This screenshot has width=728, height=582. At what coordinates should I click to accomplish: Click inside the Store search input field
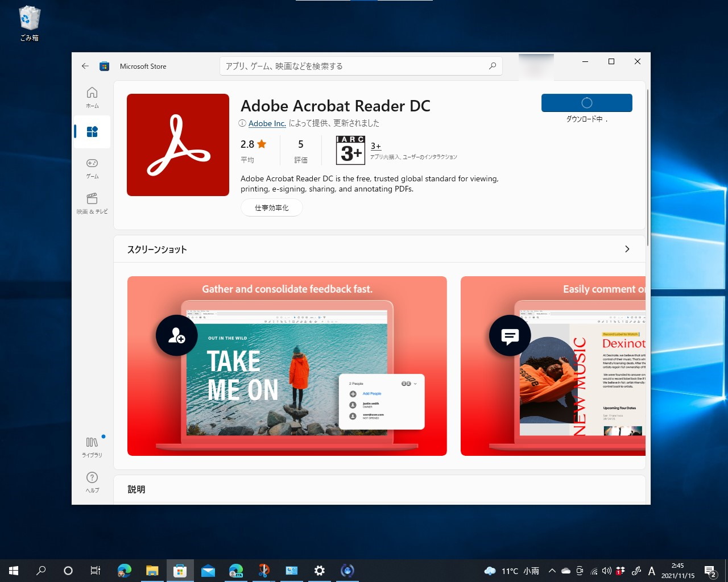tap(353, 66)
